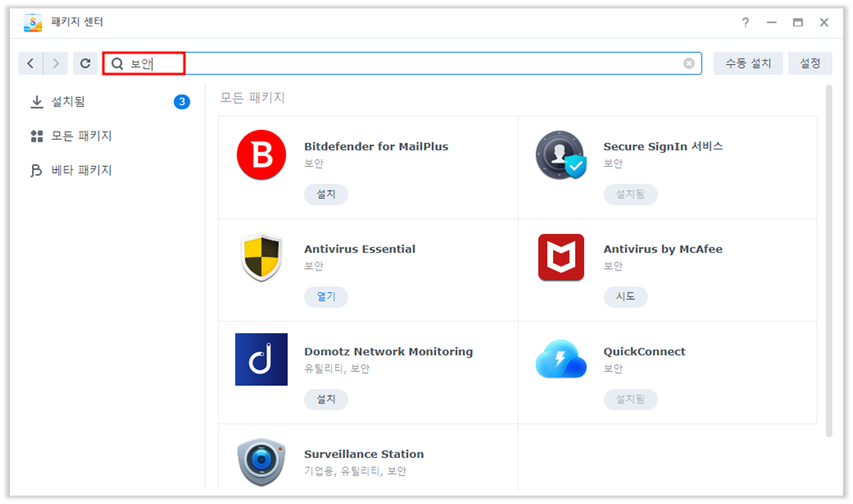The width and height of the screenshot is (853, 504).
Task: Click the Bitdefender for MailPlus icon
Action: point(261,155)
